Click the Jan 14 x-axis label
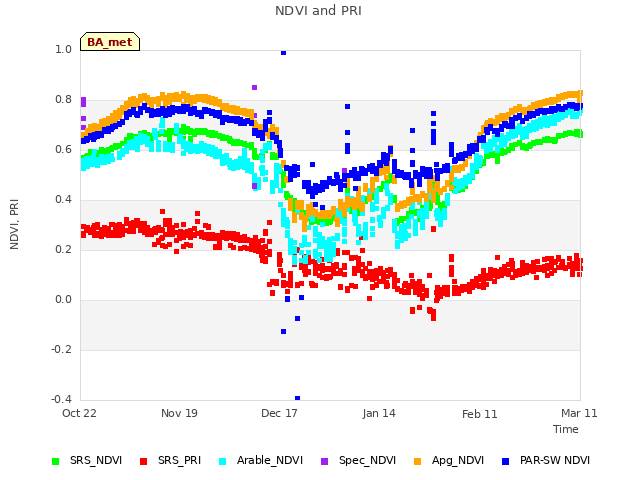The image size is (640, 480). tap(379, 413)
